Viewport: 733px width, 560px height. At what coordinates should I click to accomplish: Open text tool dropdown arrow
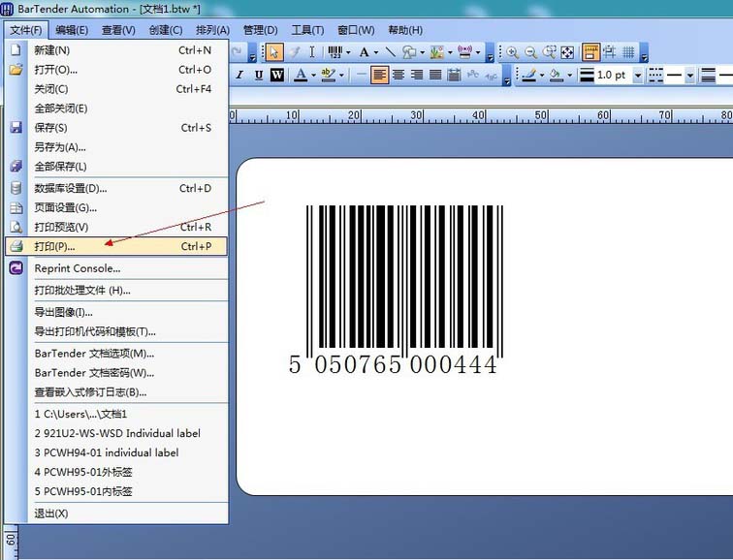[375, 52]
